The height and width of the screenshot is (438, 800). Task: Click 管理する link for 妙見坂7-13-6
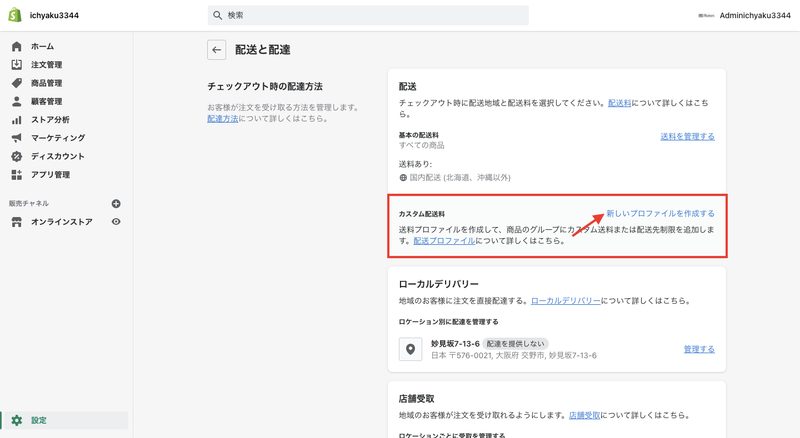(699, 349)
